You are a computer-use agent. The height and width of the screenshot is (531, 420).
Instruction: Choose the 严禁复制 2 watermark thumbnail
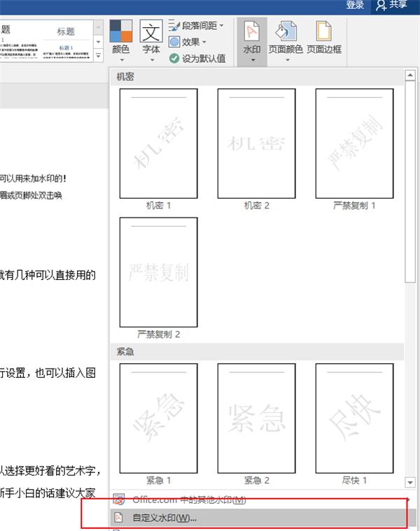click(158, 272)
